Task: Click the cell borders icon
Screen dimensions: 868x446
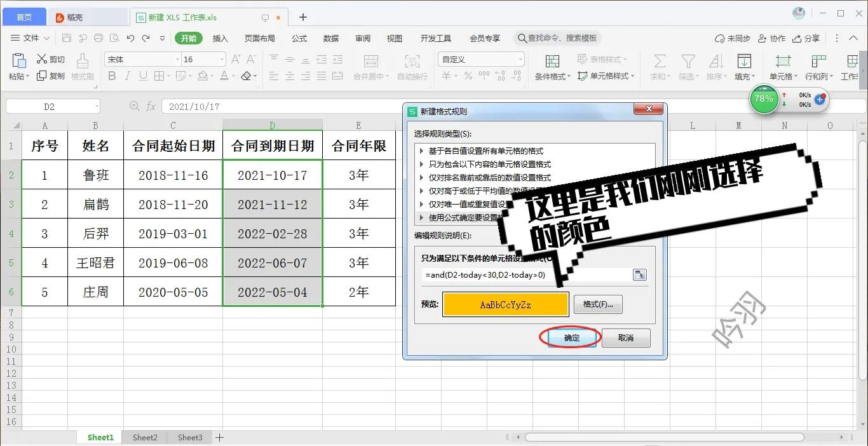Action: point(158,76)
